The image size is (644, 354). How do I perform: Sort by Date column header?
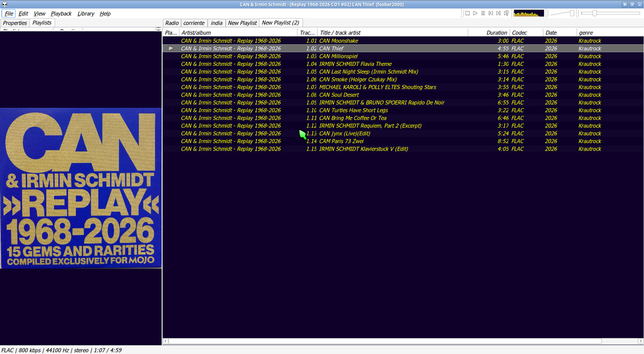(560, 33)
